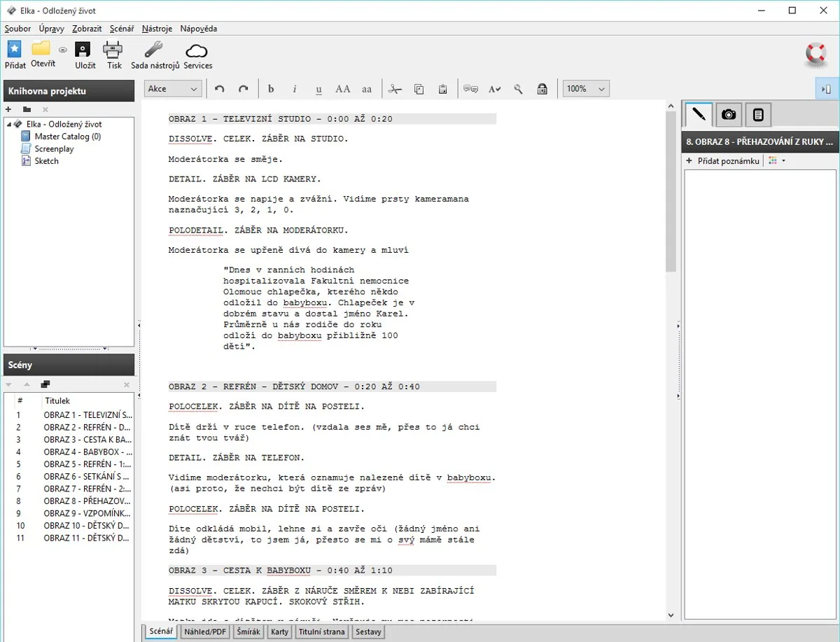Open the Soubor menu
840x642 pixels.
tap(17, 29)
